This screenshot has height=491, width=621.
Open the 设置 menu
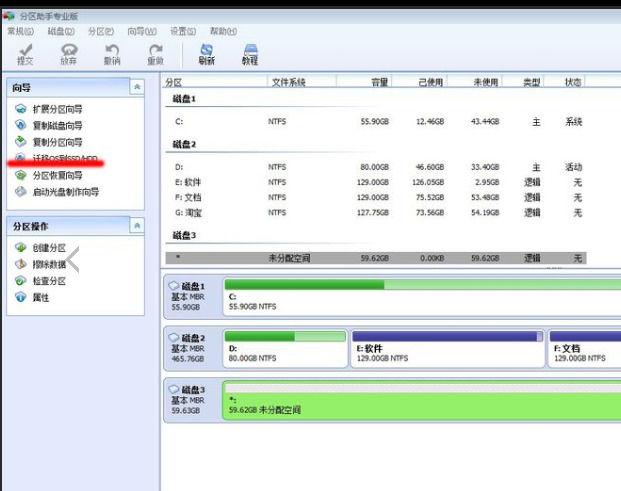pyautogui.click(x=183, y=31)
